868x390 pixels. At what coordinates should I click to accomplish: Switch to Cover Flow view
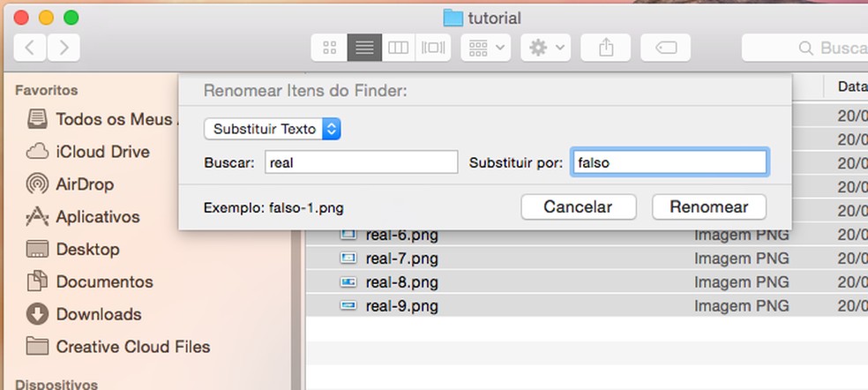(433, 48)
